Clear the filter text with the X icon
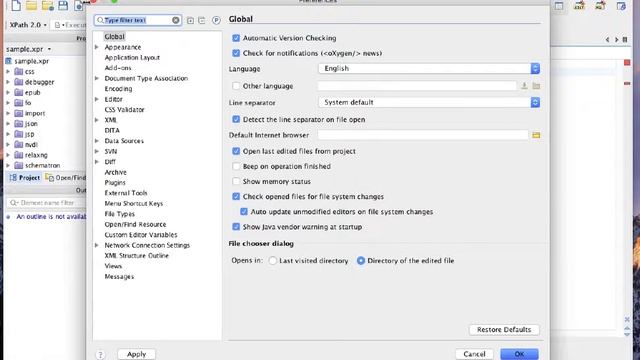The image size is (640, 360). click(x=176, y=20)
